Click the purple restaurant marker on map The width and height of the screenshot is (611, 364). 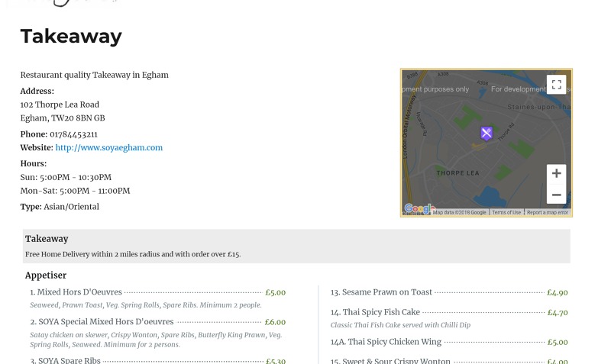click(x=487, y=134)
